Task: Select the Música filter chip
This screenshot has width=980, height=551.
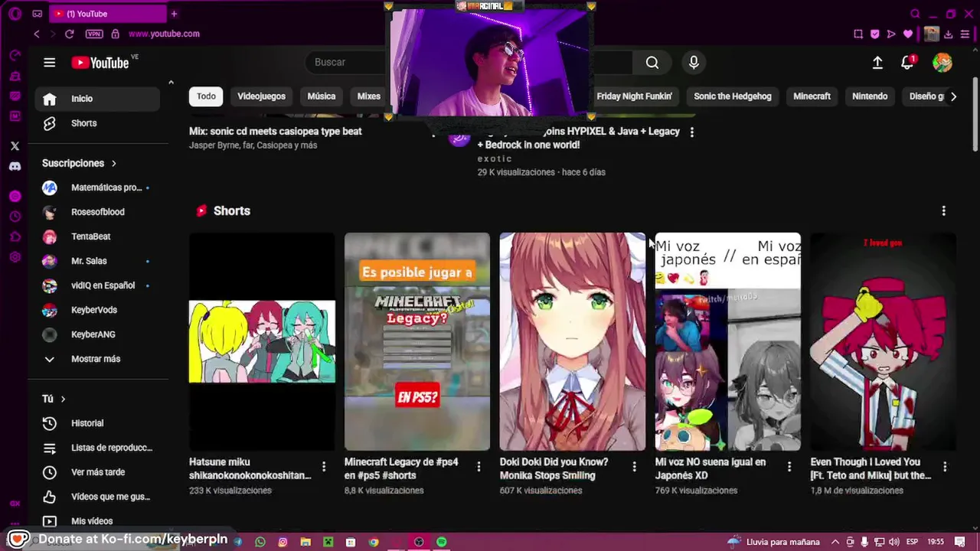Action: [x=322, y=96]
